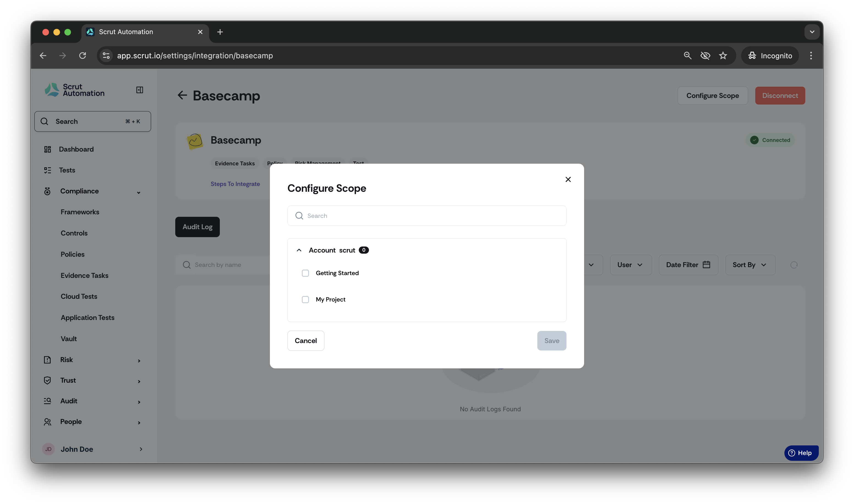Open the browser three-dot menu
854x504 pixels.
point(811,56)
